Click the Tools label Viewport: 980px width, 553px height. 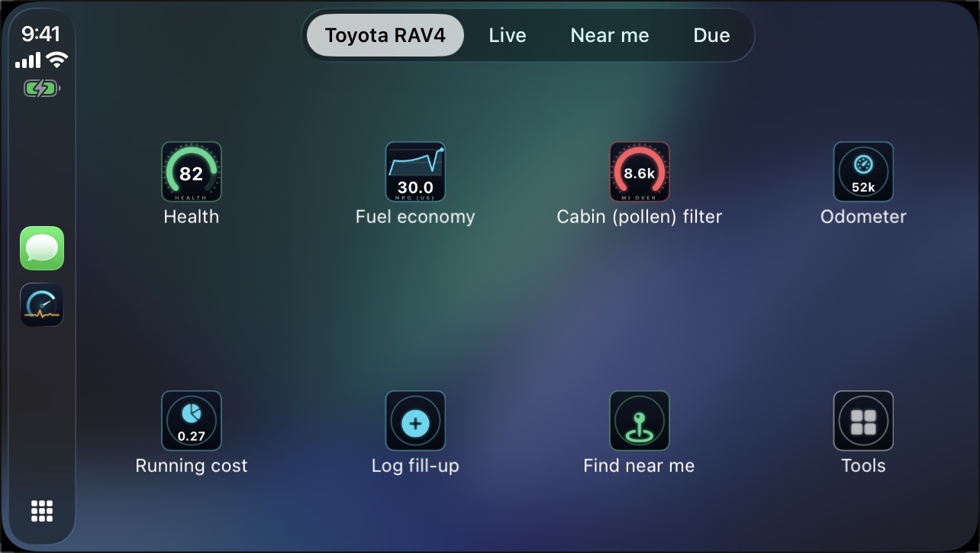point(863,466)
